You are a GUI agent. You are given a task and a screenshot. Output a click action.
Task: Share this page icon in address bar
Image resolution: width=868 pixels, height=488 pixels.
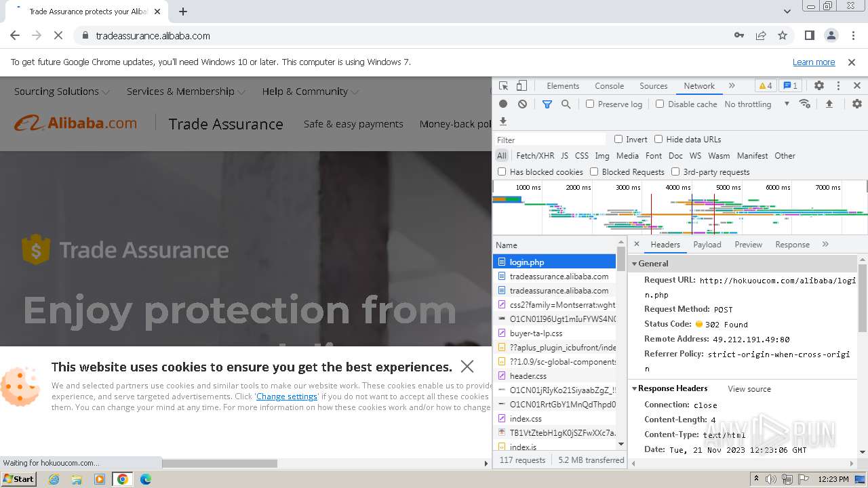761,35
